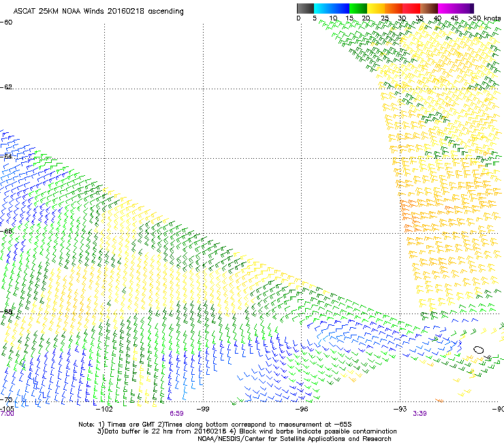
Task: Click the "-68" latitude label
Action: tap(6, 311)
